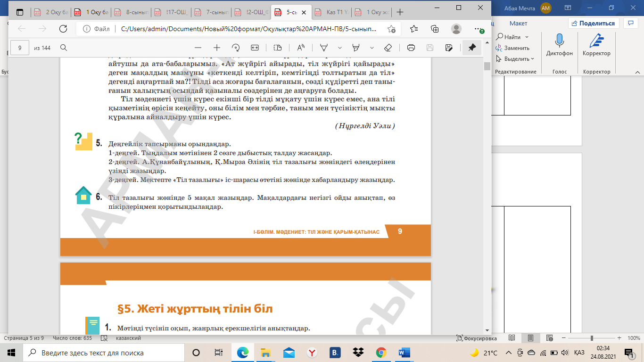Image resolution: width=644 pixels, height=362 pixels.
Task: Open a new Edge tab
Action: point(400,12)
